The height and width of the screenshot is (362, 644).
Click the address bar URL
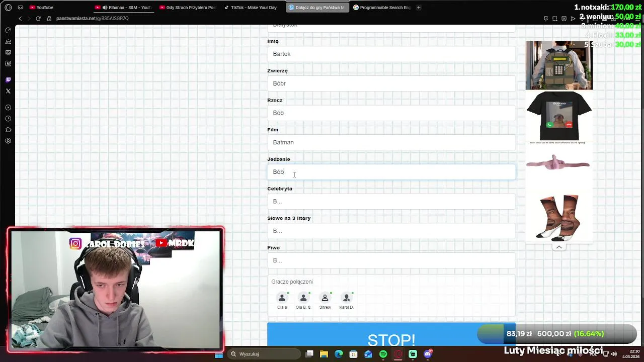click(93, 19)
